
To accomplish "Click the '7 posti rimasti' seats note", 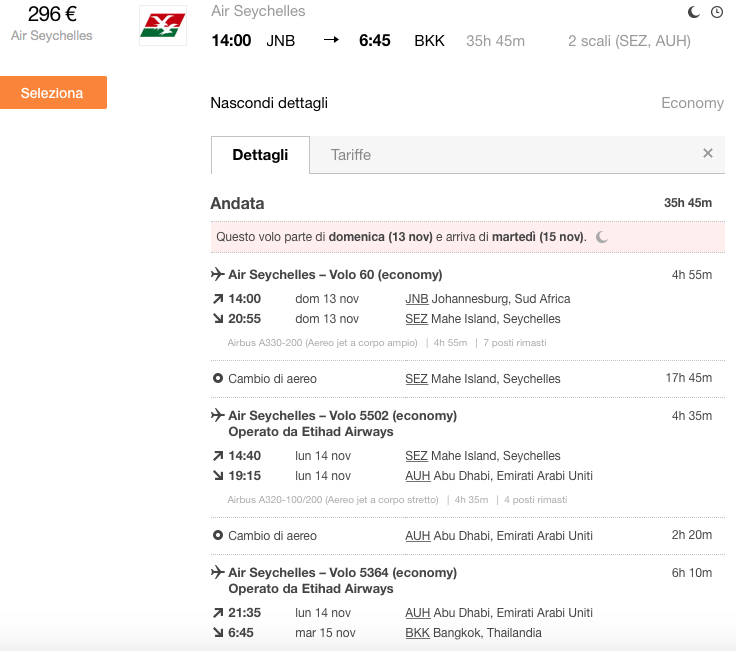I will click(x=514, y=343).
